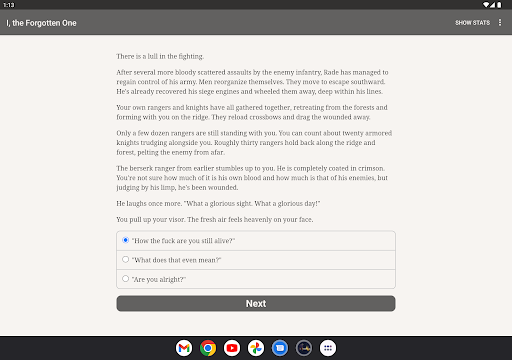Screen dimensions: 512x360
Task: Click the paragraph starting "After several more bloody"
Action: (252, 82)
